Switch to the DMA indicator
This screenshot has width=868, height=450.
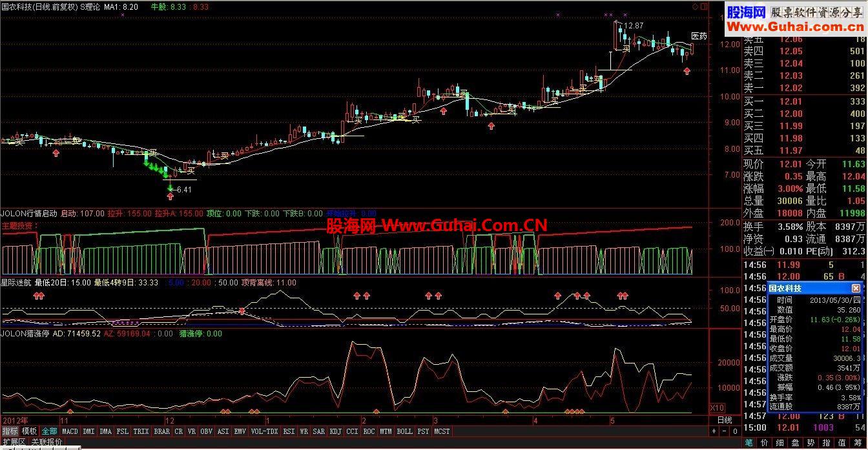(x=106, y=431)
